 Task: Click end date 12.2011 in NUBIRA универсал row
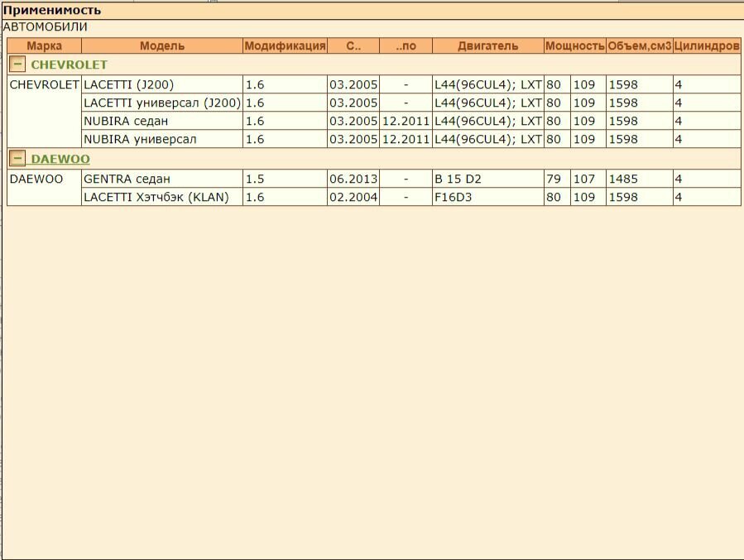(x=406, y=139)
